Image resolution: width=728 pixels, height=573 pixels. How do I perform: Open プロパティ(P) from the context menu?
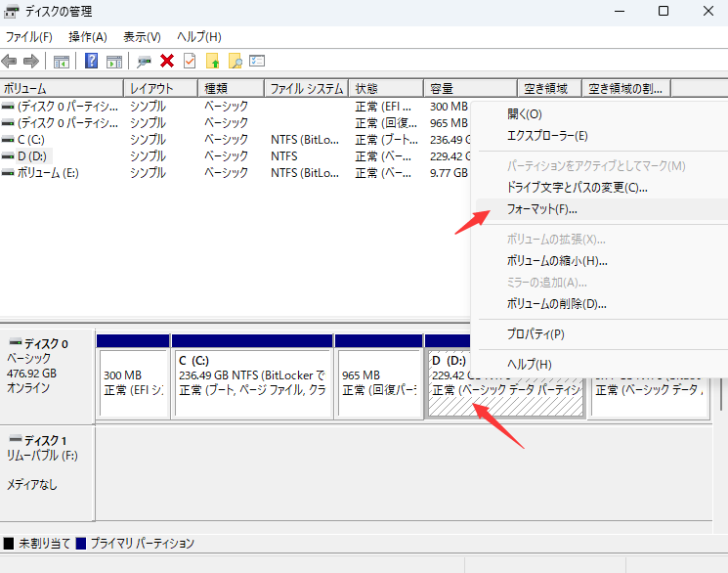pos(535,334)
